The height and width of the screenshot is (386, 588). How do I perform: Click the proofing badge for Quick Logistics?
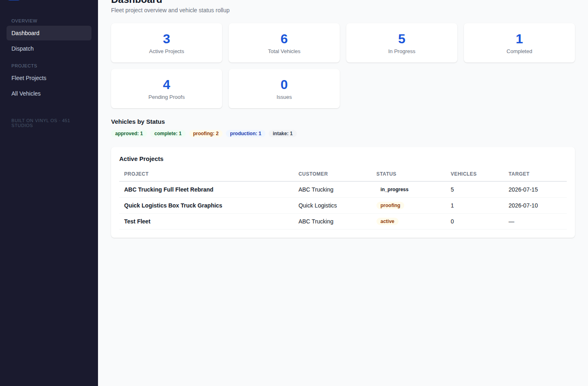coord(390,205)
